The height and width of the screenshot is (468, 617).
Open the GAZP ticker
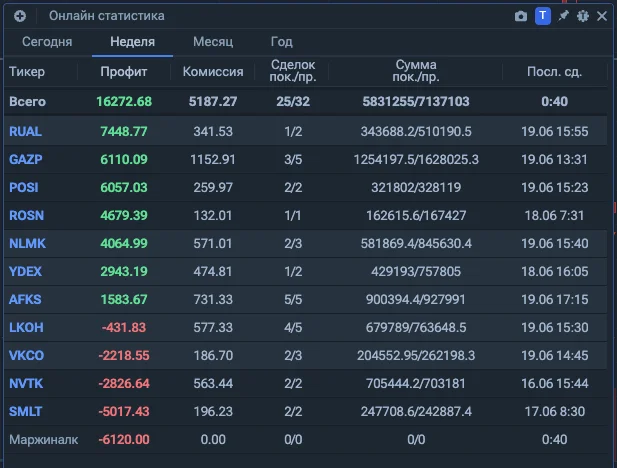pos(26,159)
